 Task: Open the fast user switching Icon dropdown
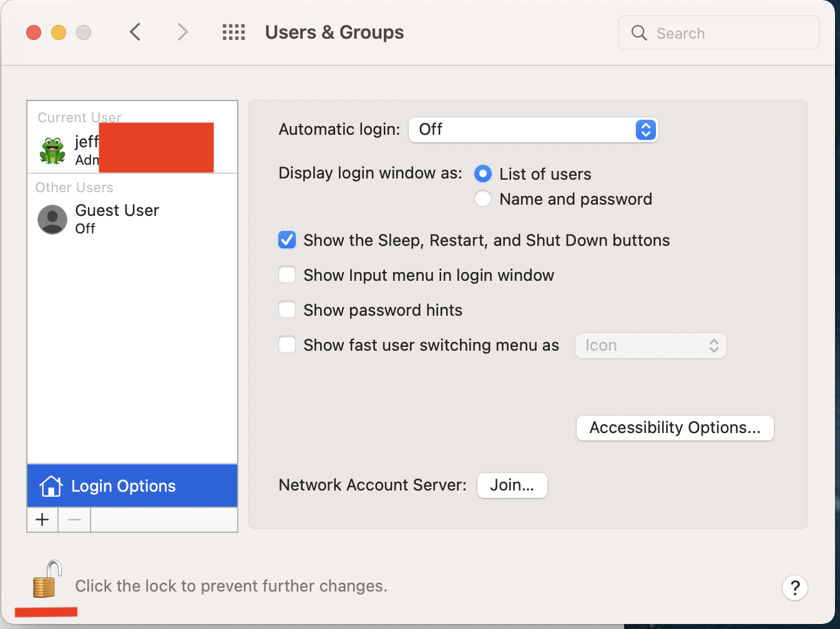(650, 346)
